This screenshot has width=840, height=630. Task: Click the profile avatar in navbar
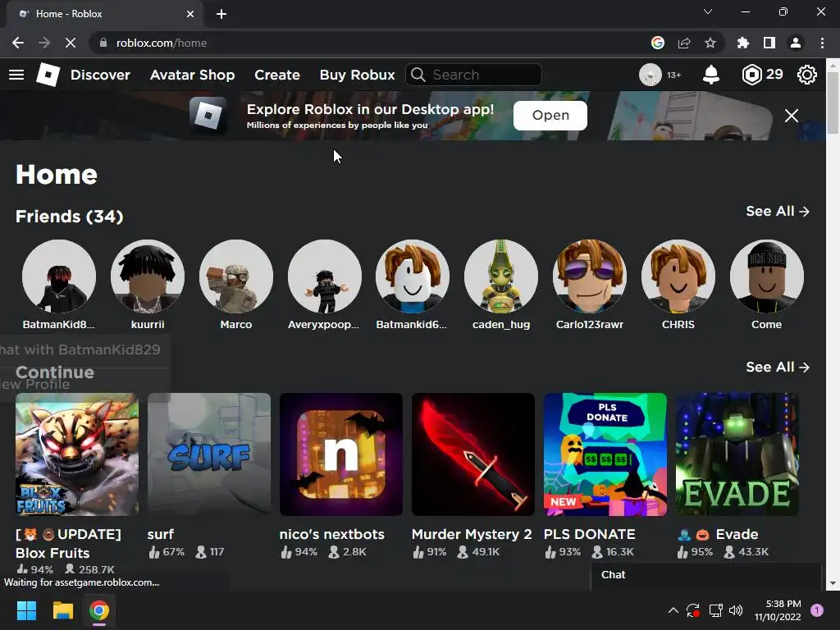point(651,75)
